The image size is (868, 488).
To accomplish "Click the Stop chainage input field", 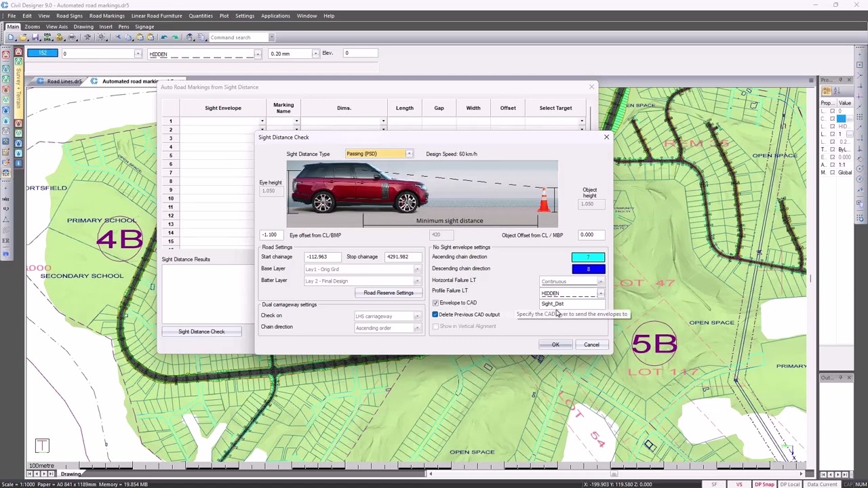I will point(403,257).
